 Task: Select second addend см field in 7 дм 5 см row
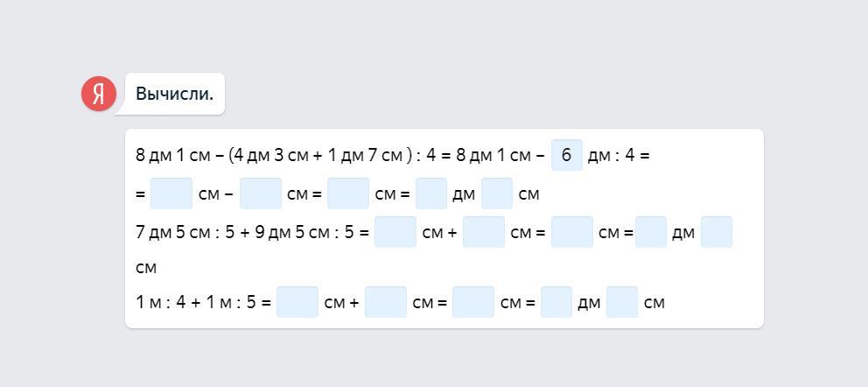coord(484,232)
